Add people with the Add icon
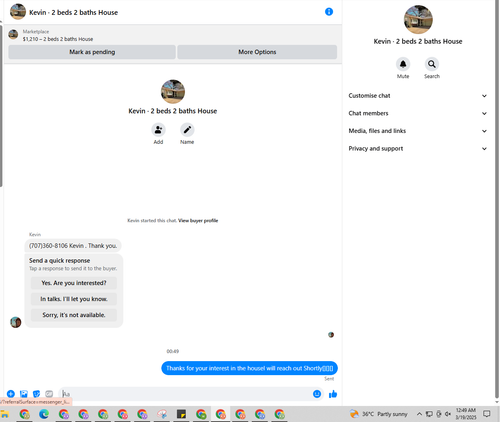The image size is (500, 422). [x=158, y=130]
